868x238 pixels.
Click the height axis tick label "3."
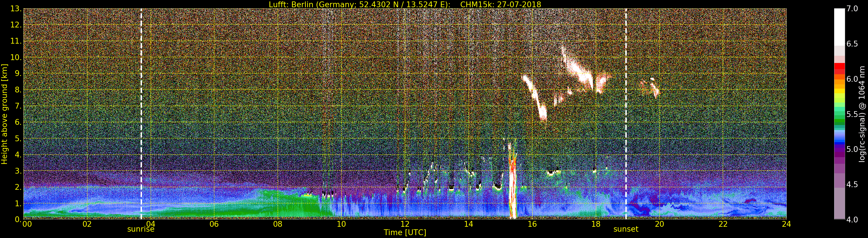[x=18, y=171]
